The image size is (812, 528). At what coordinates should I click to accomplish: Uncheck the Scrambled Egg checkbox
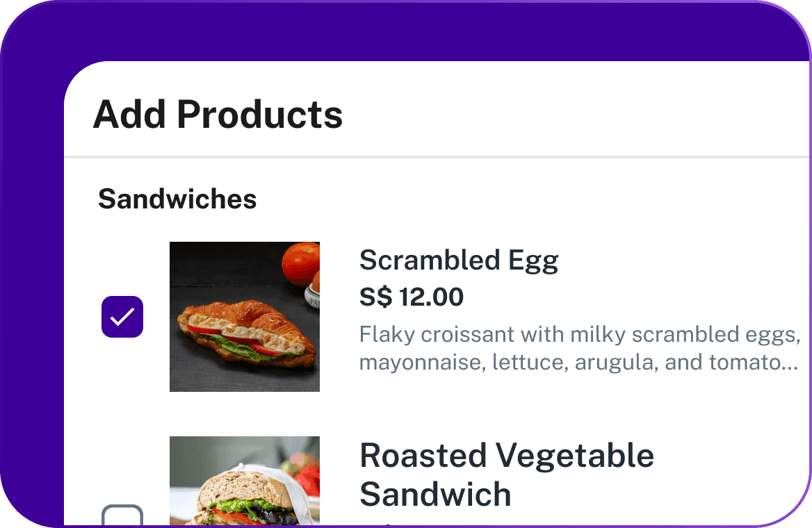(122, 317)
